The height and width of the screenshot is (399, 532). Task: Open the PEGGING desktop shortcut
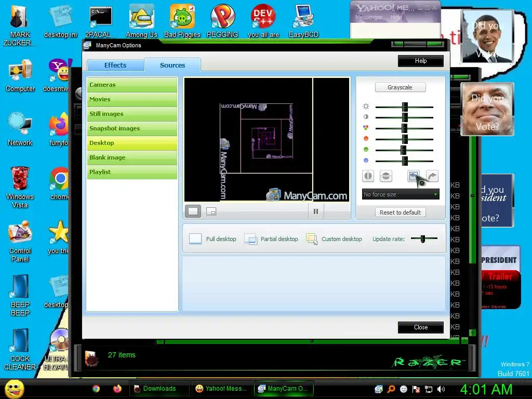pyautogui.click(x=222, y=21)
